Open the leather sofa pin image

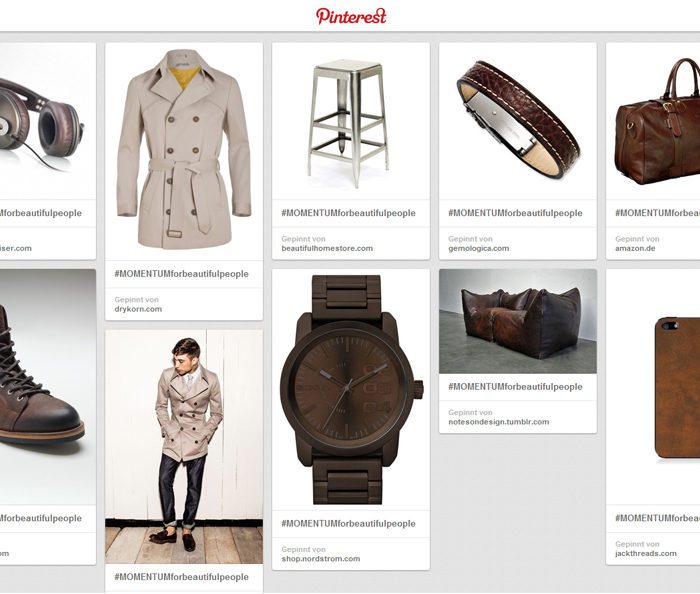518,321
